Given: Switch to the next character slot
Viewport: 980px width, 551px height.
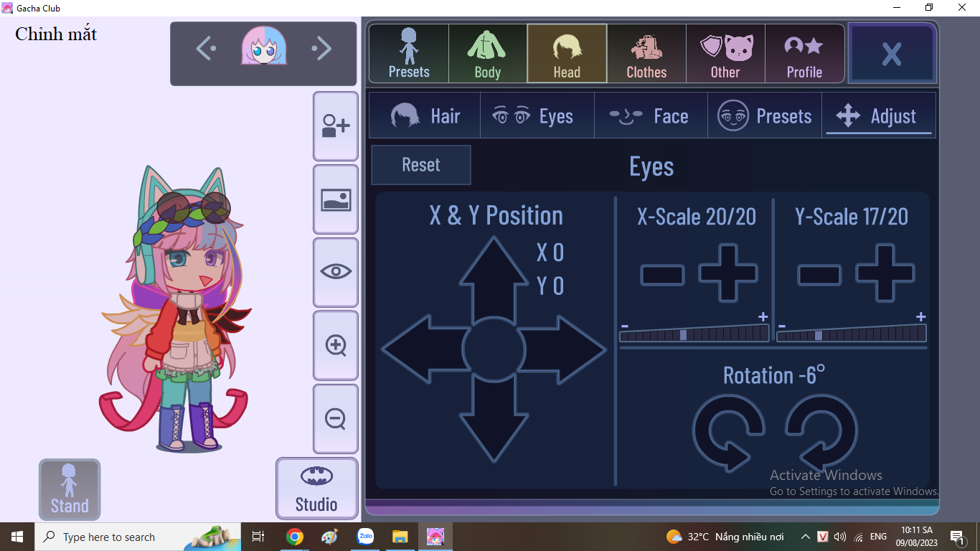Looking at the screenshot, I should point(321,49).
